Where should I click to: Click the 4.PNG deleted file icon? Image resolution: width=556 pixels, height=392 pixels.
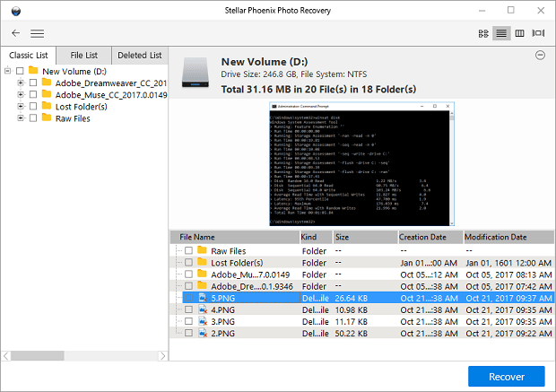[203, 309]
